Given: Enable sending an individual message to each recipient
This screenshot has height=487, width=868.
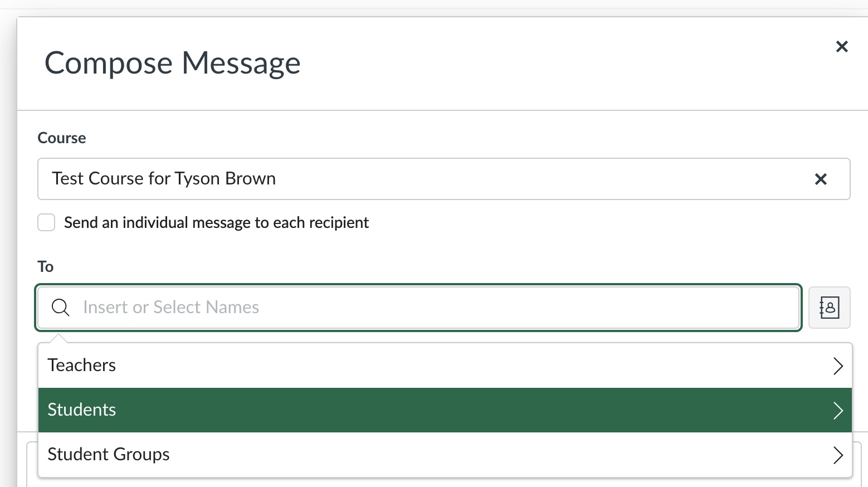Looking at the screenshot, I should [46, 222].
